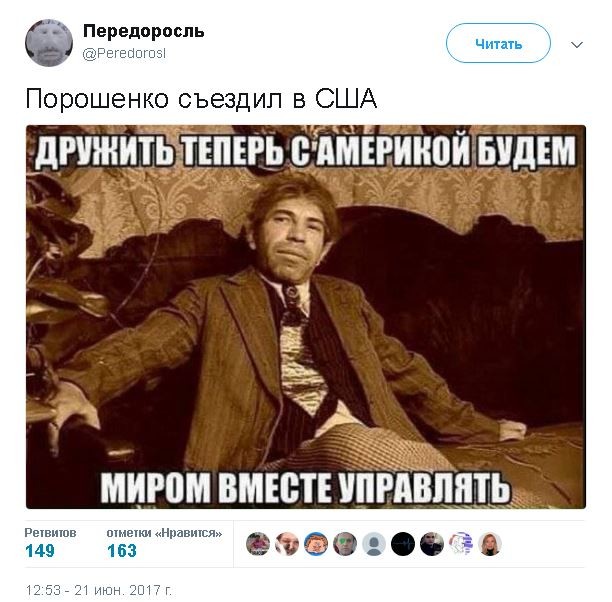Open the Передоросль profile avatar
This screenshot has height=602, width=612.
coord(49,43)
